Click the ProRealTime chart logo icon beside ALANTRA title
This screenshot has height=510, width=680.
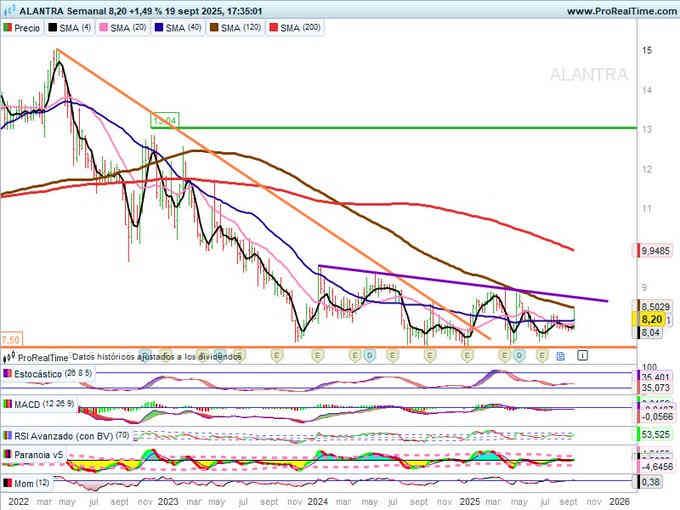click(9, 10)
